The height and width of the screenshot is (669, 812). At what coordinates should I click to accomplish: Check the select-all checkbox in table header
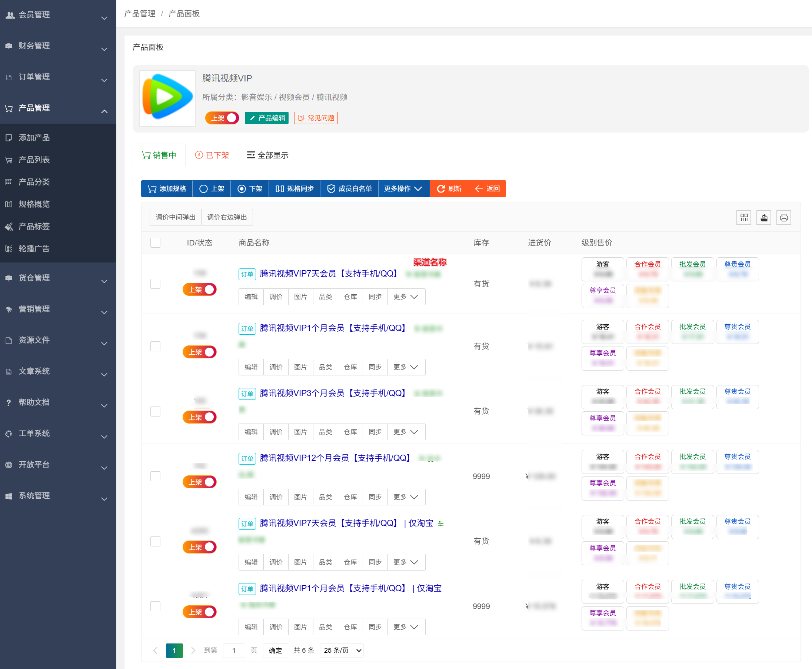click(155, 243)
